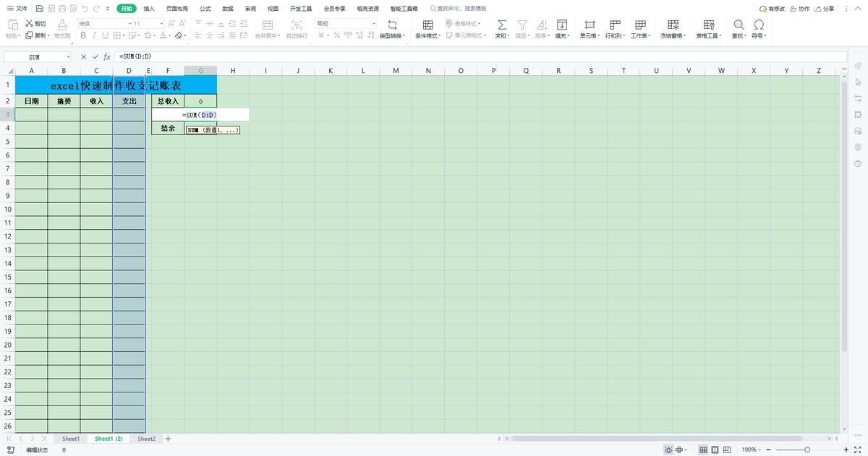868x456 pixels.
Task: Add a new sheet with the plus icon
Action: point(168,439)
